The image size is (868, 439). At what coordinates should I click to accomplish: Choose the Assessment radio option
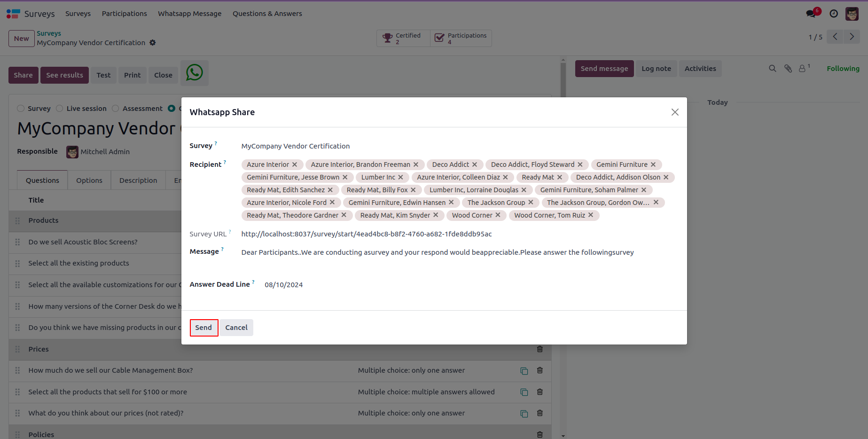[116, 109]
